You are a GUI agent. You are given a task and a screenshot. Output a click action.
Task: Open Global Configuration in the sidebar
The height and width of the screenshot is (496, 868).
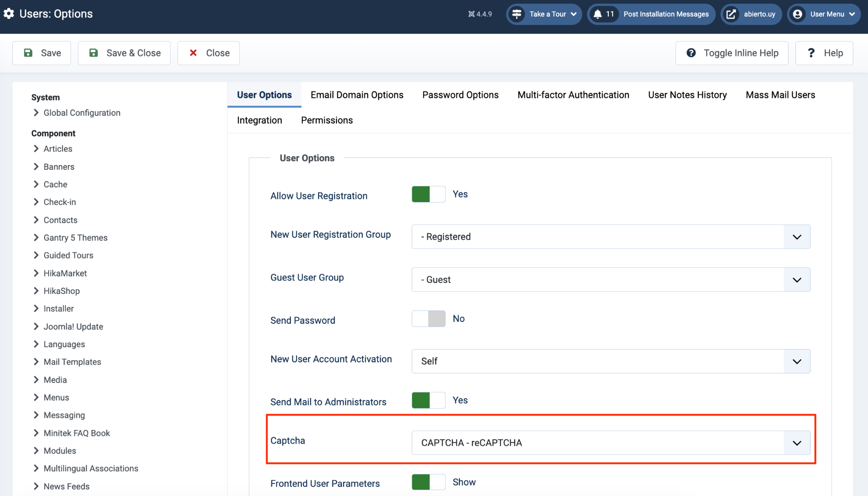click(x=82, y=113)
